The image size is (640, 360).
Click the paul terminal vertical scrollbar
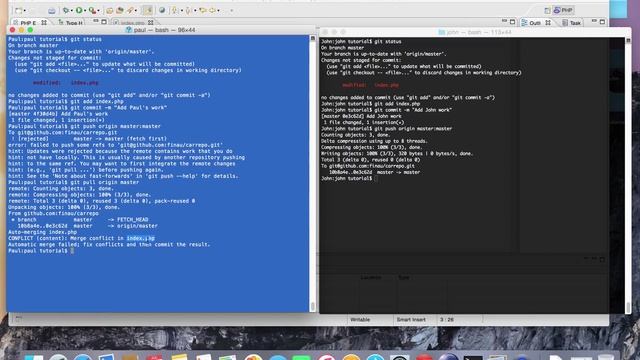tap(313, 173)
